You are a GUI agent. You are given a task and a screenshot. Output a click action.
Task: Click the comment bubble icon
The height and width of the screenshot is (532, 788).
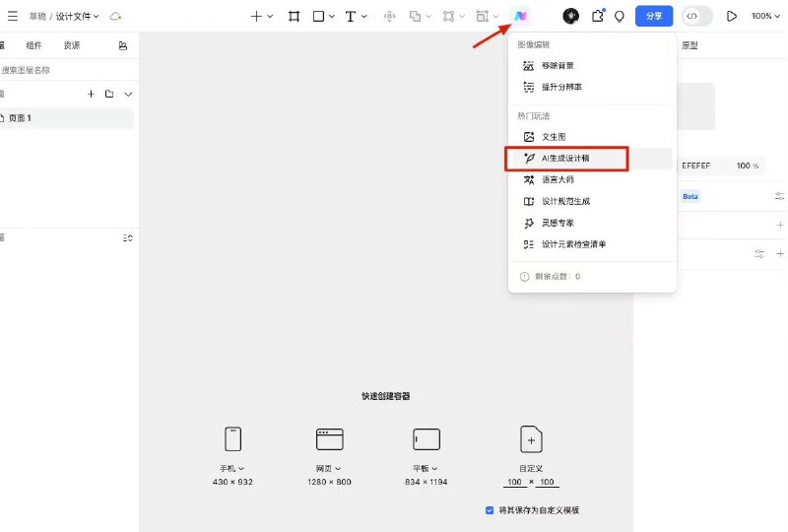pyautogui.click(x=620, y=17)
